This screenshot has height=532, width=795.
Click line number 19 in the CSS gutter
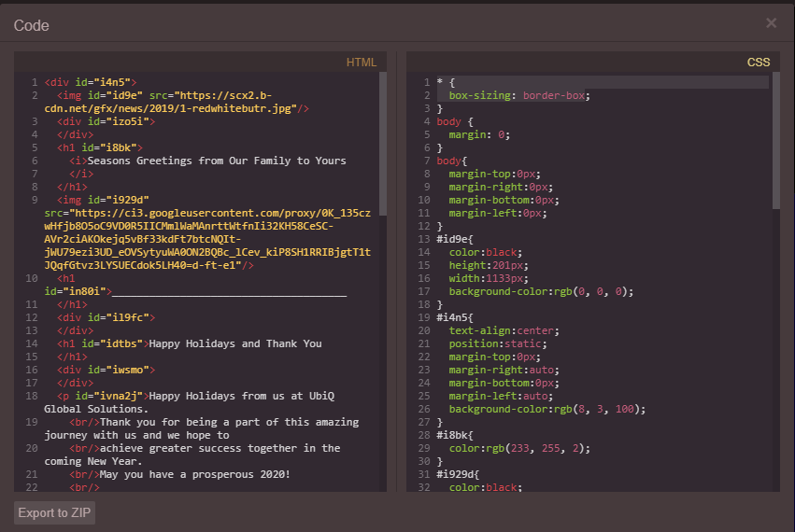(x=424, y=317)
